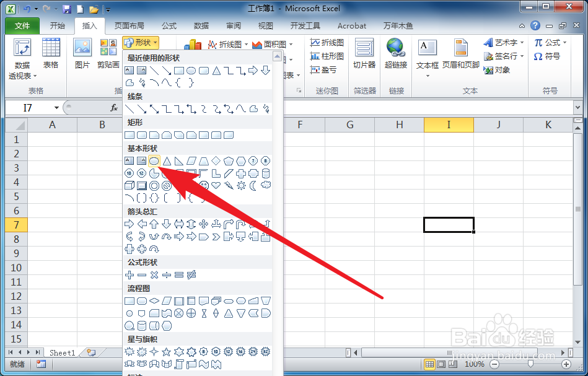Open the 剪贴画 clip art pane
The width and height of the screenshot is (588, 376).
(x=108, y=54)
